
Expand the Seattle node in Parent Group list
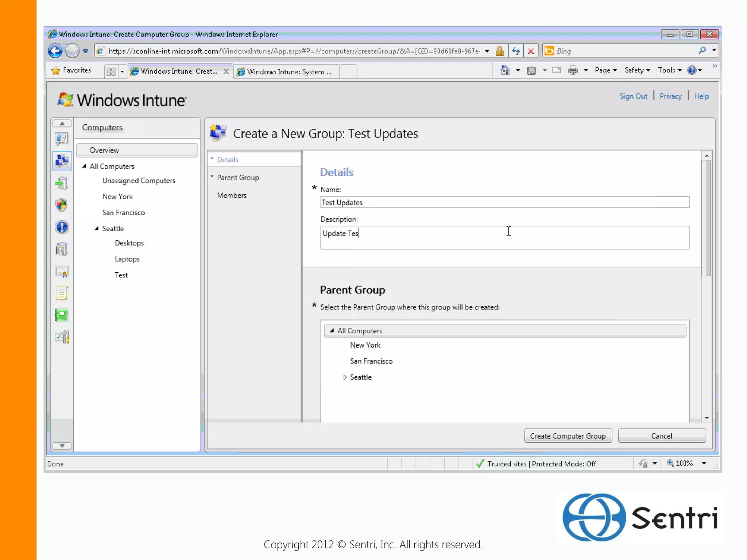pyautogui.click(x=345, y=377)
